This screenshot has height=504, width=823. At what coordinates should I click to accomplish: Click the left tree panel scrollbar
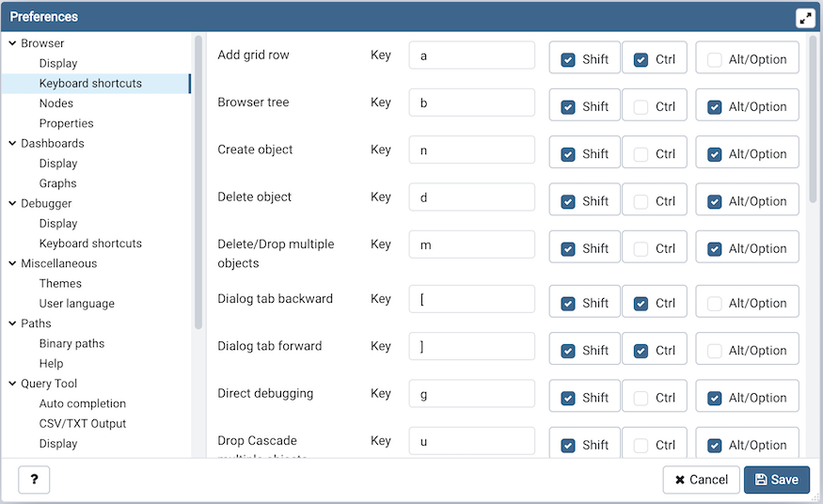pyautogui.click(x=198, y=182)
